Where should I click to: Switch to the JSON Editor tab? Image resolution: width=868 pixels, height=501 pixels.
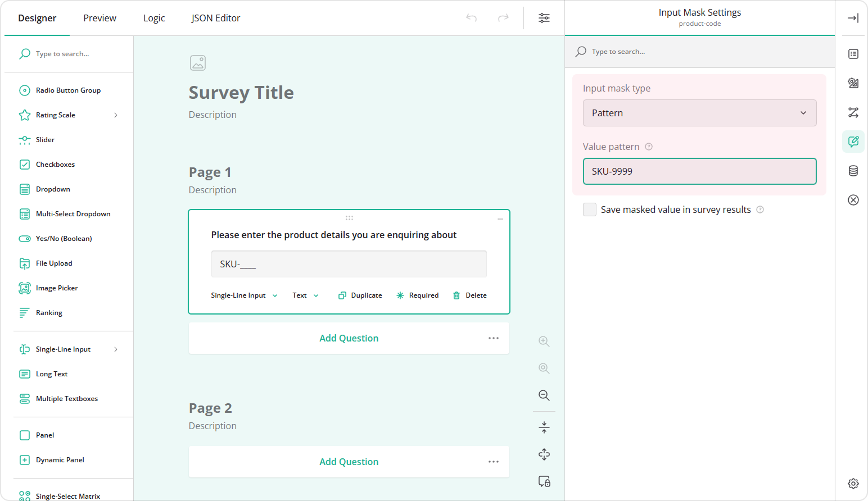point(215,18)
